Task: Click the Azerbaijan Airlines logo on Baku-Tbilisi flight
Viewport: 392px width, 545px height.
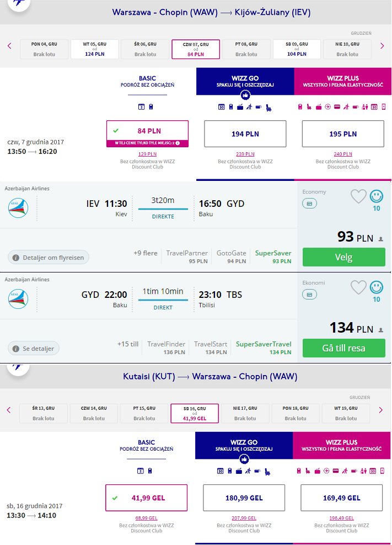Action: click(x=18, y=299)
